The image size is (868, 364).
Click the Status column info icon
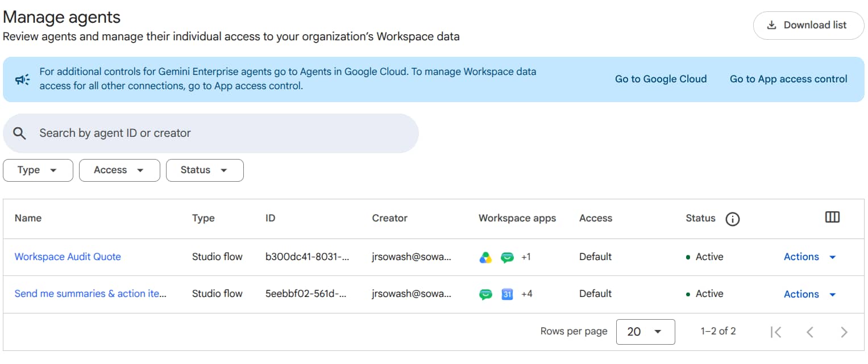point(733,219)
